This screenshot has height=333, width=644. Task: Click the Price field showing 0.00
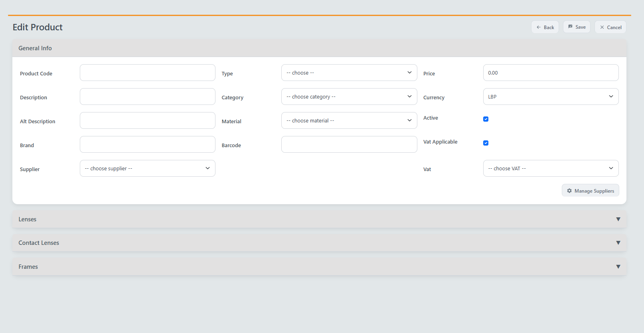[550, 73]
